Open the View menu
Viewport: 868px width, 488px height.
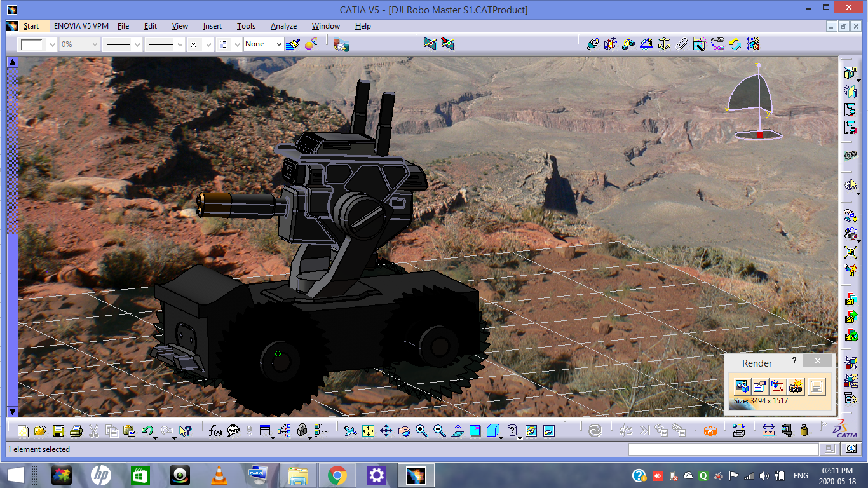tap(180, 26)
